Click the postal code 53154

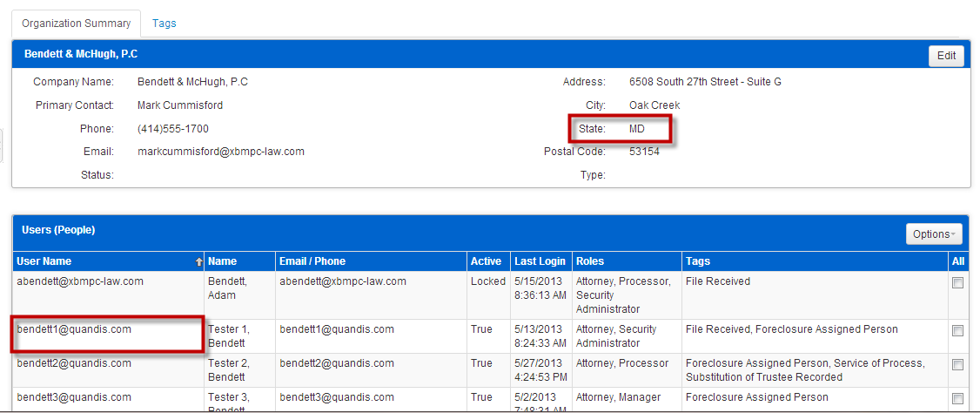644,152
